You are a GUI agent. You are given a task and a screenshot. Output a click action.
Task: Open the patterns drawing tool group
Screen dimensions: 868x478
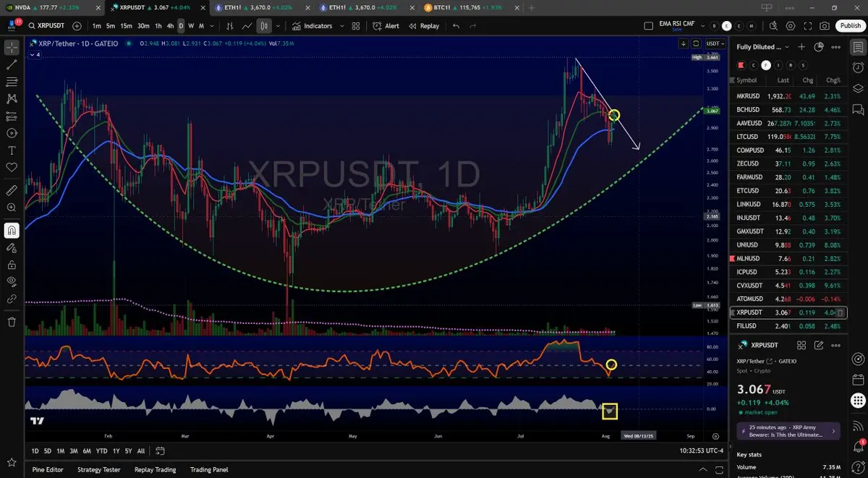pos(12,98)
